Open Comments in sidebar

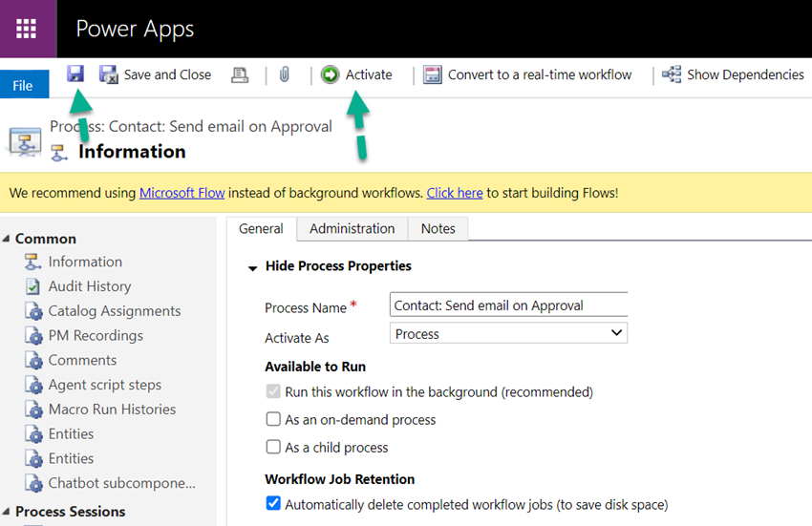pyautogui.click(x=82, y=360)
